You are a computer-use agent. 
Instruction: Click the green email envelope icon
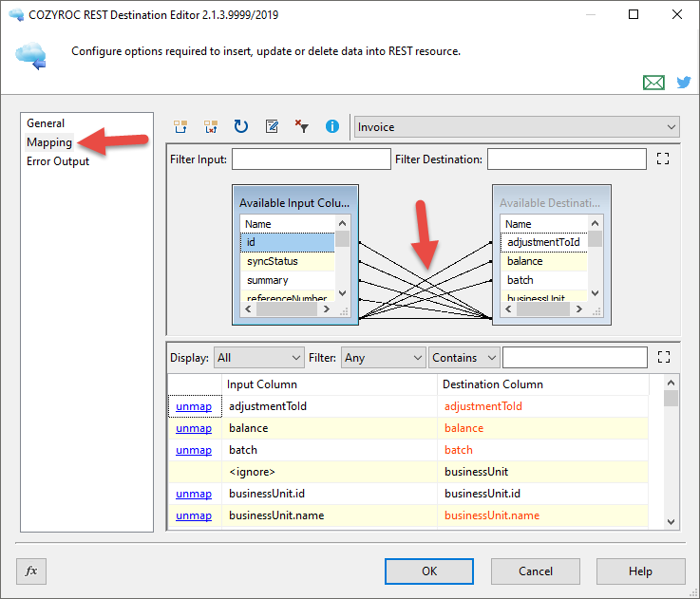pos(653,83)
